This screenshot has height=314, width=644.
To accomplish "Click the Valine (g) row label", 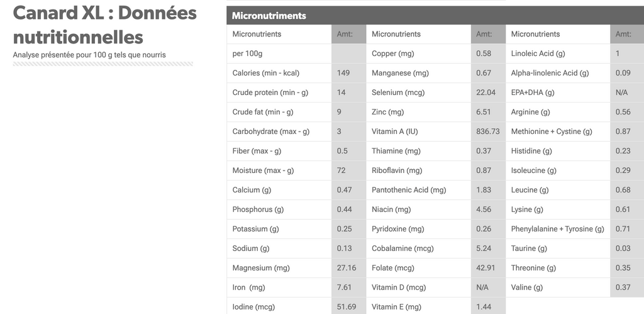I will click(x=558, y=288).
